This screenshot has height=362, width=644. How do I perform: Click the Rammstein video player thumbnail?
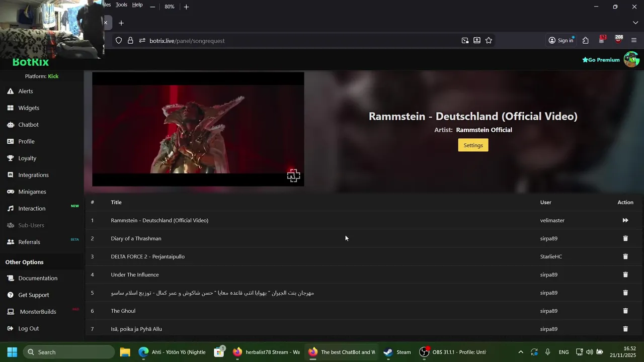198,129
